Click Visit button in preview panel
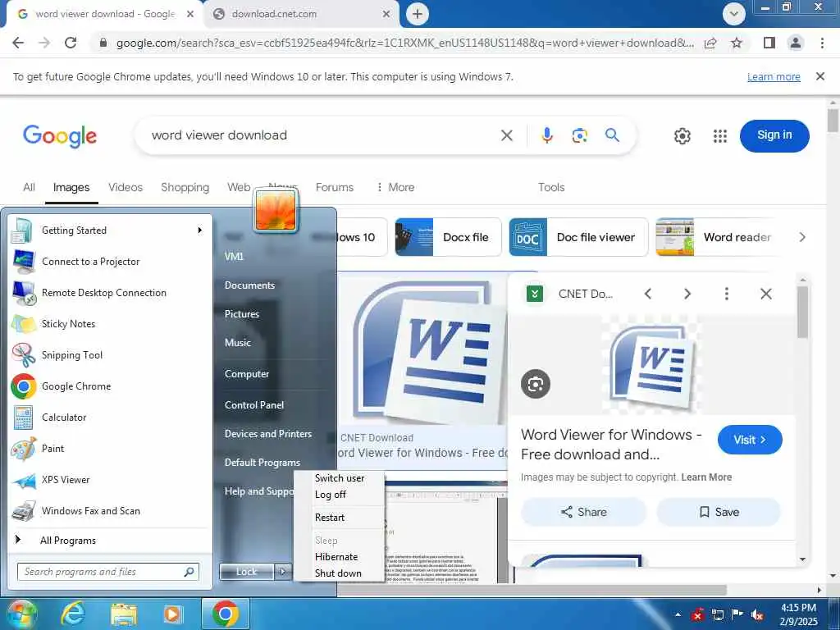The height and width of the screenshot is (630, 840). [x=750, y=440]
